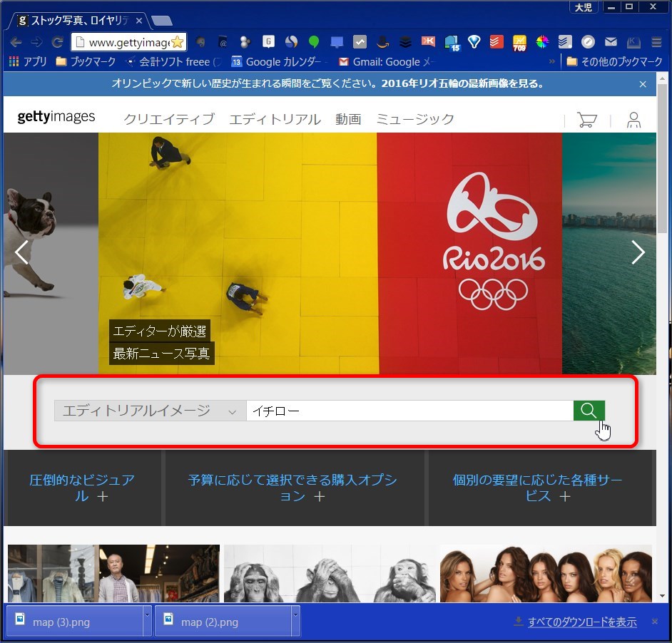Click the gettyimages logo

coord(56,117)
